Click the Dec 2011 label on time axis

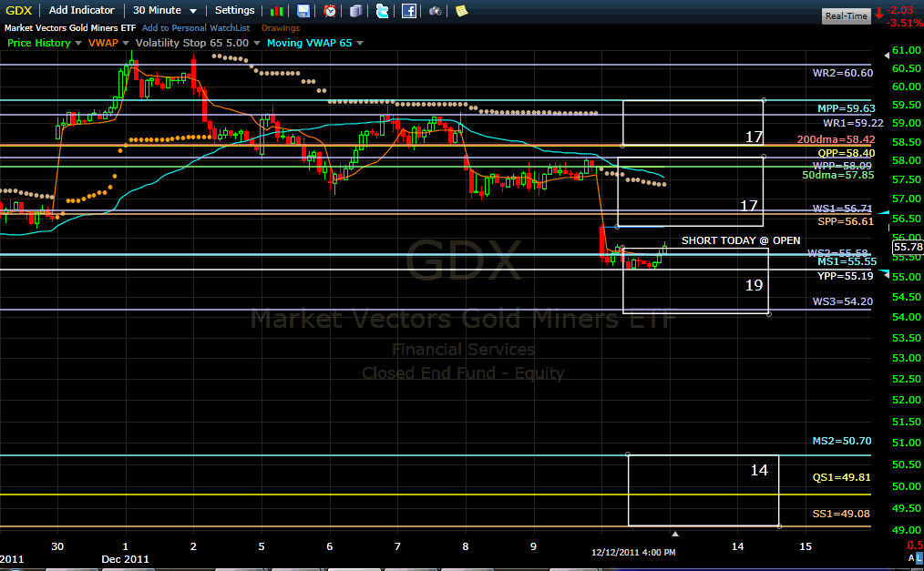[x=125, y=559]
